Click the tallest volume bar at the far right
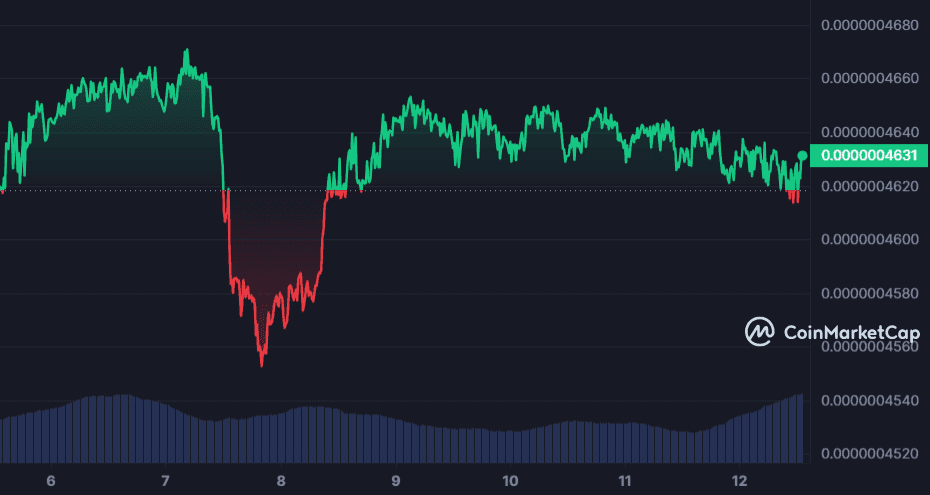The width and height of the screenshot is (930, 495). (x=800, y=428)
